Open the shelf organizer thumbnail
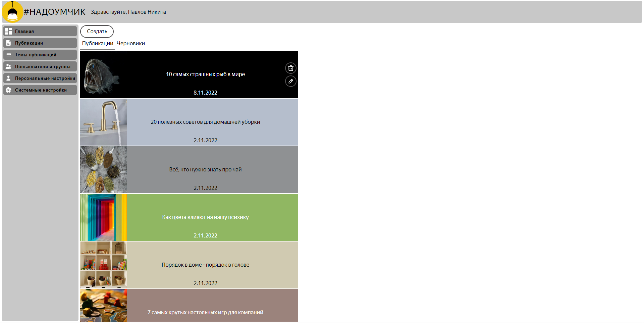The height and width of the screenshot is (323, 644). click(x=104, y=265)
